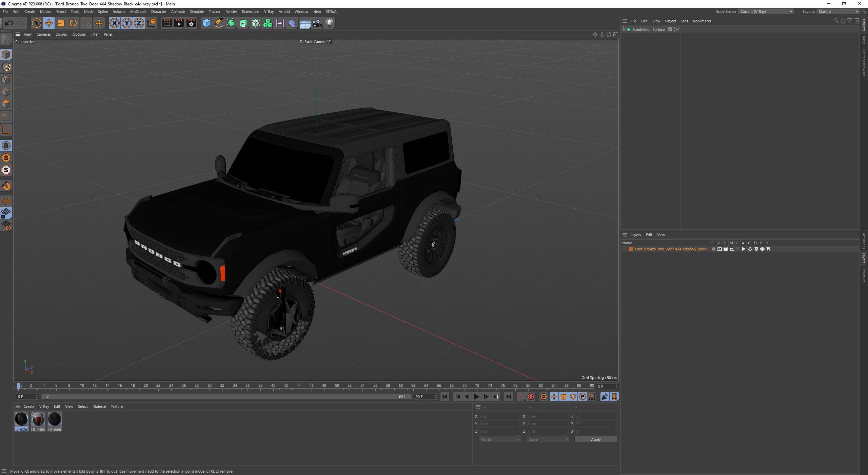Viewport: 868px width, 475px height.
Task: Play the animation forward
Action: [476, 397]
